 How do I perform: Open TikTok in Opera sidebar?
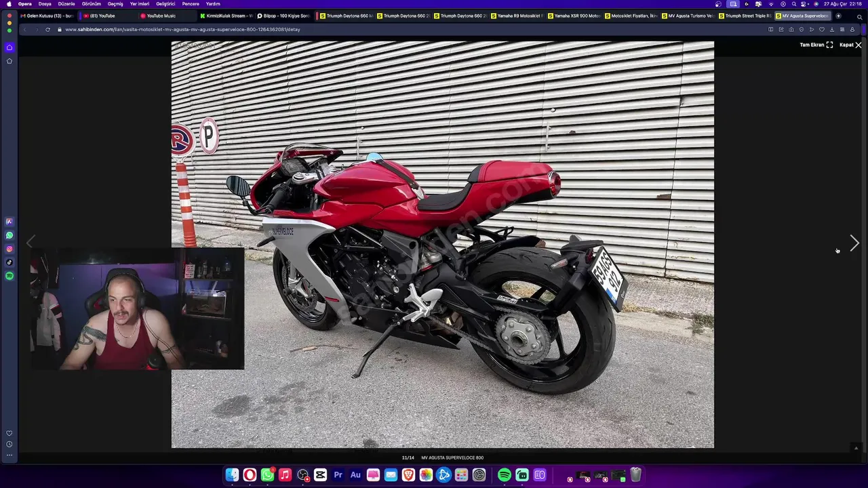pyautogui.click(x=9, y=262)
